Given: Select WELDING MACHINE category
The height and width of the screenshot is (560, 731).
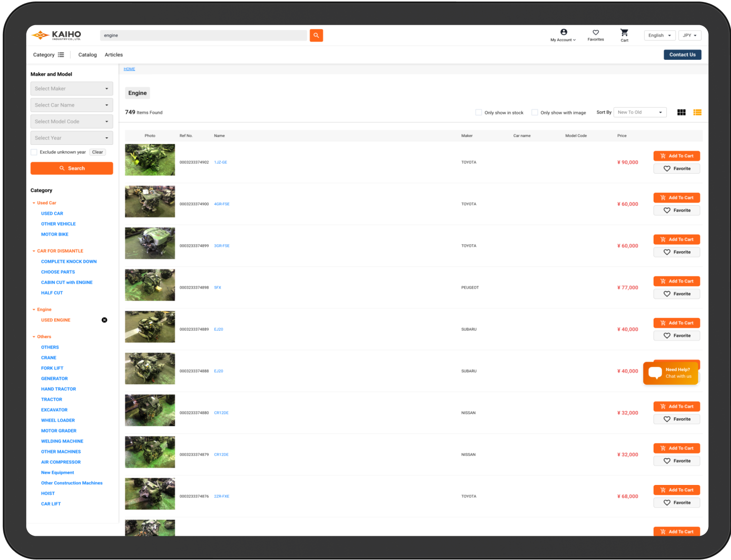Looking at the screenshot, I should (x=62, y=441).
